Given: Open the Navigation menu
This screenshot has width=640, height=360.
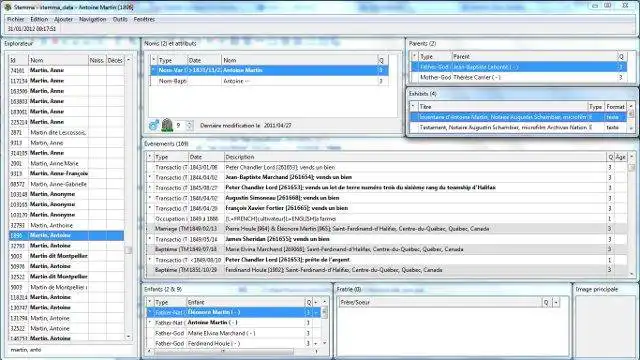Looking at the screenshot, I should point(93,19).
